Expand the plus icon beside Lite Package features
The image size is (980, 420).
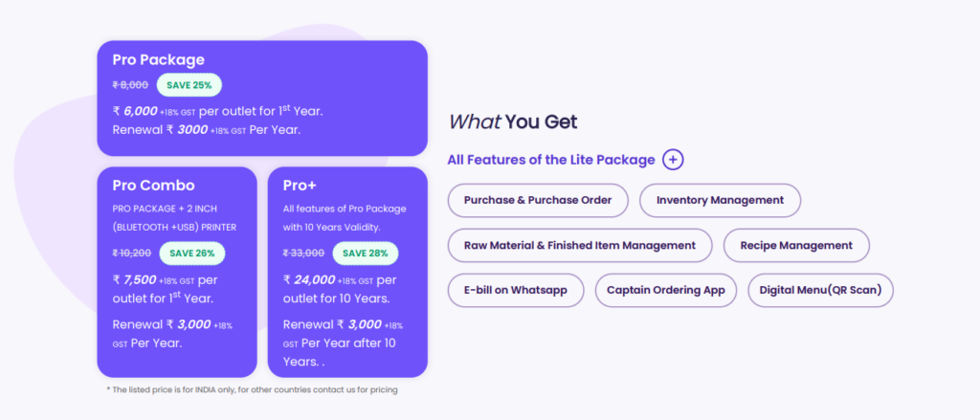click(673, 160)
